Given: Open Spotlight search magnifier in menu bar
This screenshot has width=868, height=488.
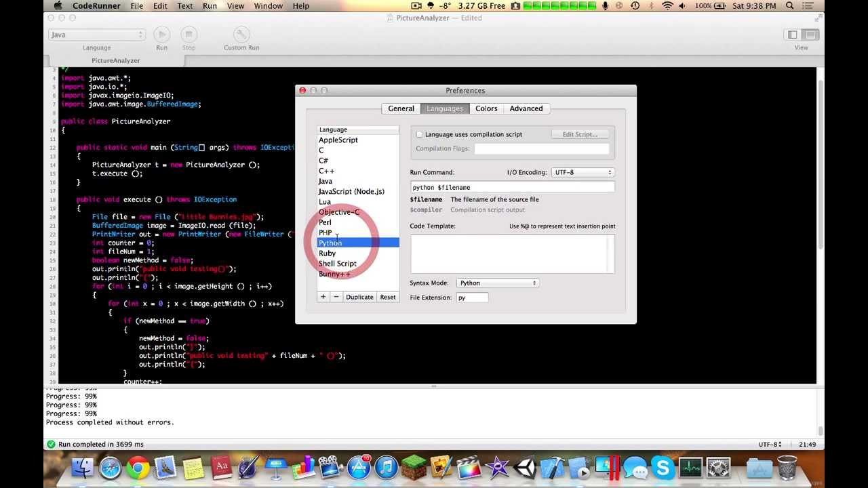Looking at the screenshot, I should click(790, 6).
